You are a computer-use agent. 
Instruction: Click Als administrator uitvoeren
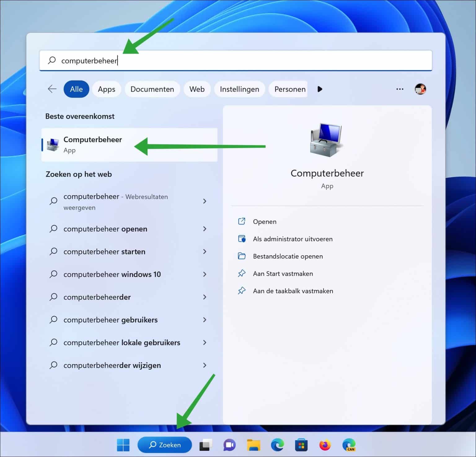click(x=293, y=239)
